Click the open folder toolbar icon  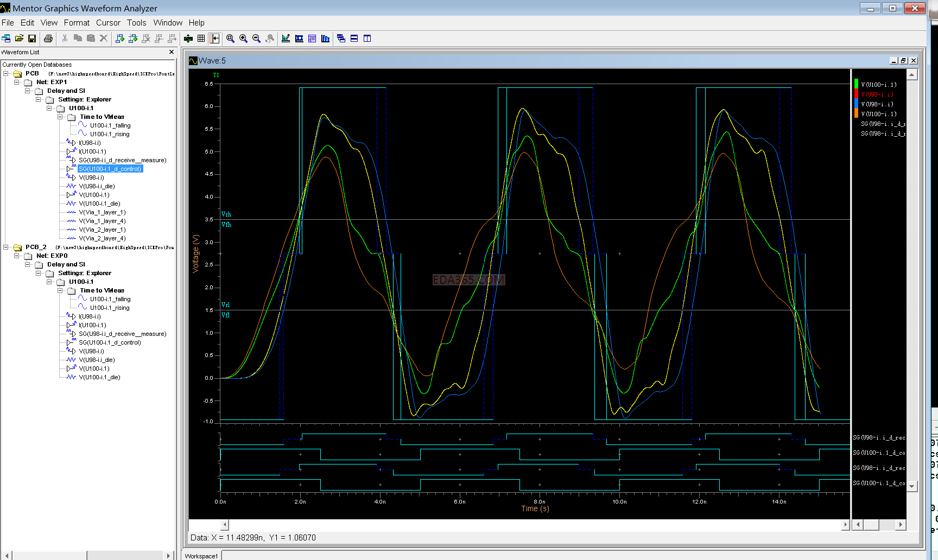[19, 39]
